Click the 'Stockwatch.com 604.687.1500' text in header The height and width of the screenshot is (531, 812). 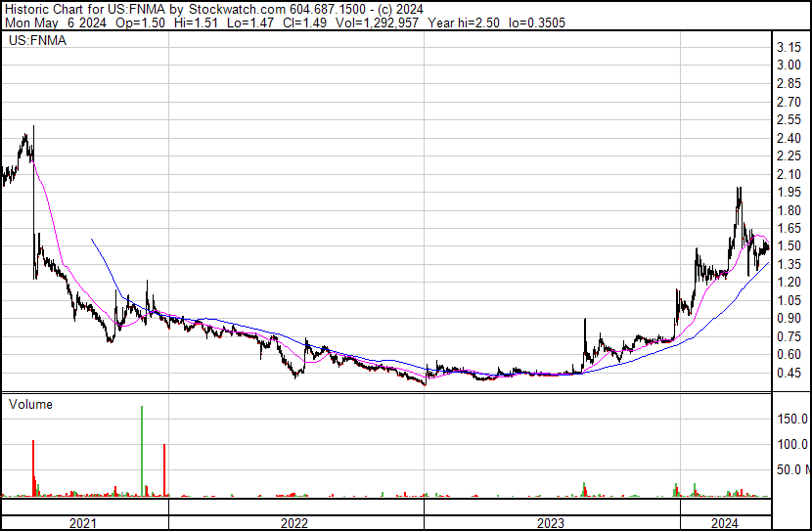(277, 9)
